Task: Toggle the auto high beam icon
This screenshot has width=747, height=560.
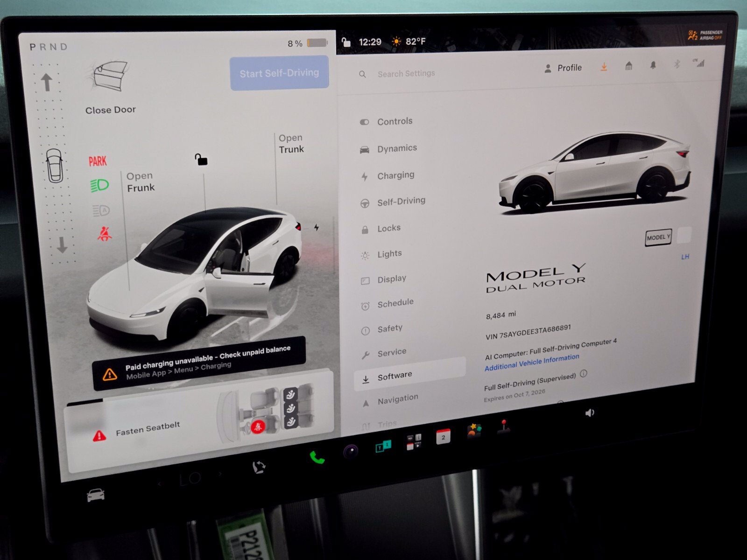Action: coord(101,211)
